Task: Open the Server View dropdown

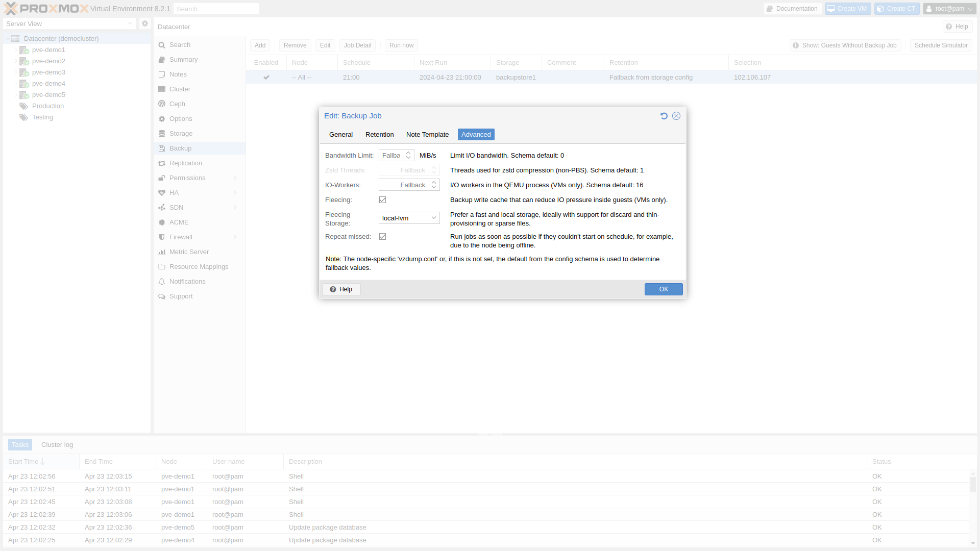Action: click(x=69, y=24)
